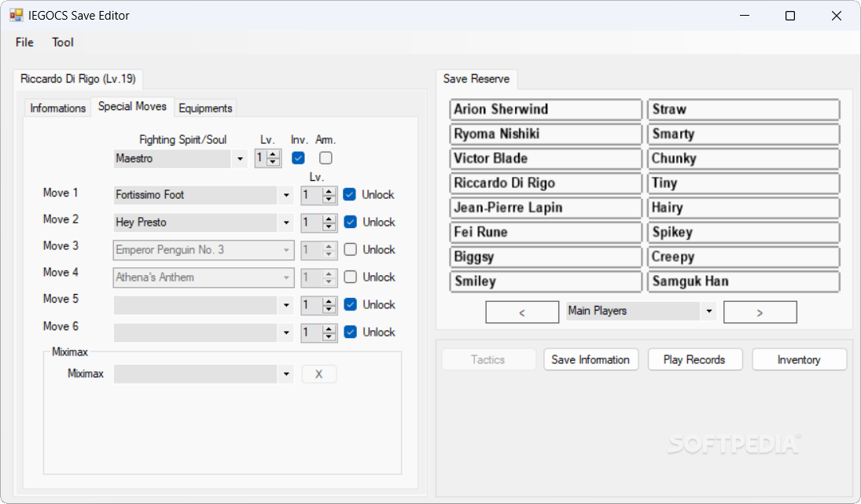Toggle the Arm. checkbox for Fighting Spirit
The width and height of the screenshot is (861, 504).
326,158
